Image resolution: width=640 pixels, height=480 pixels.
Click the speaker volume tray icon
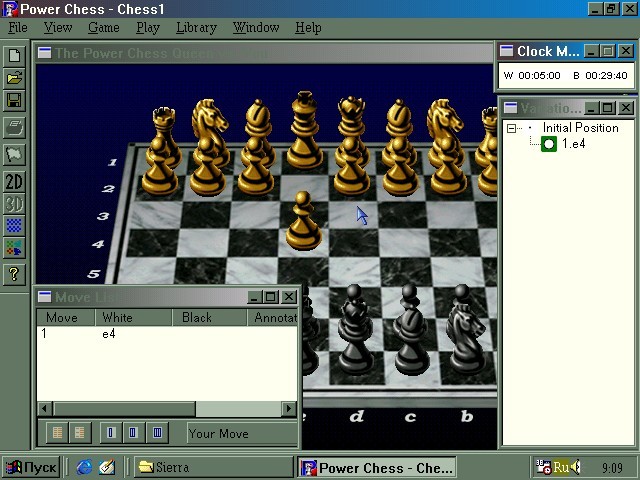coord(576,467)
